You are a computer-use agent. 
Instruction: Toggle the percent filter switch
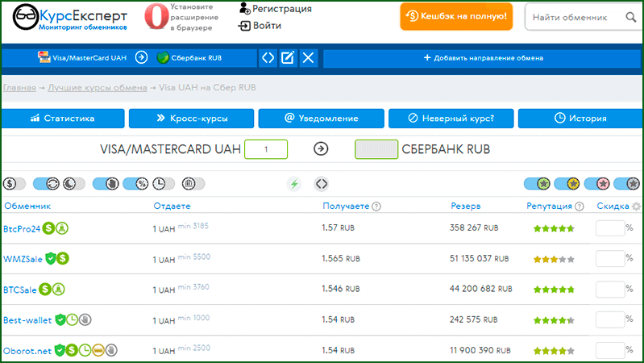pyautogui.click(x=135, y=184)
